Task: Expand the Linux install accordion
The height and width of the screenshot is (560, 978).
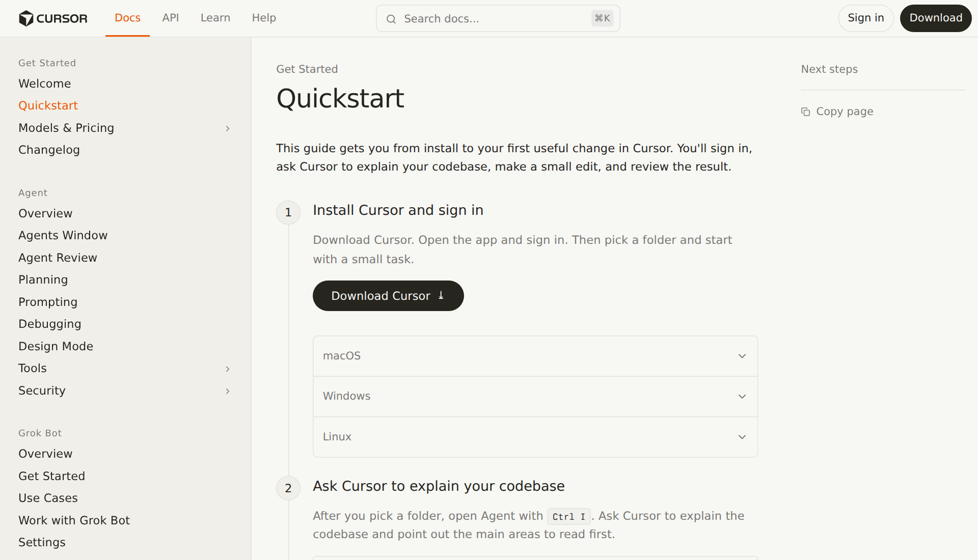Action: coord(535,437)
